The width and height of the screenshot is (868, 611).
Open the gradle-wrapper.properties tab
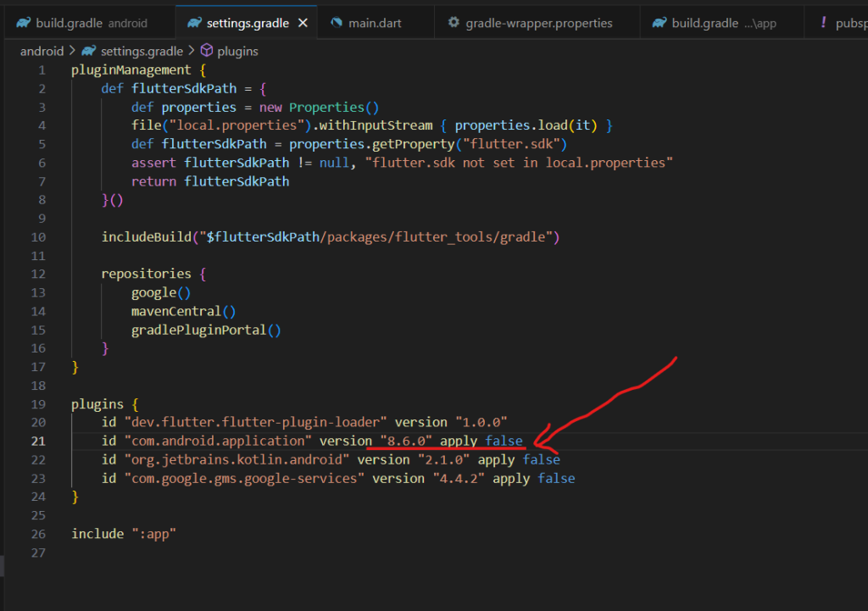tap(538, 23)
